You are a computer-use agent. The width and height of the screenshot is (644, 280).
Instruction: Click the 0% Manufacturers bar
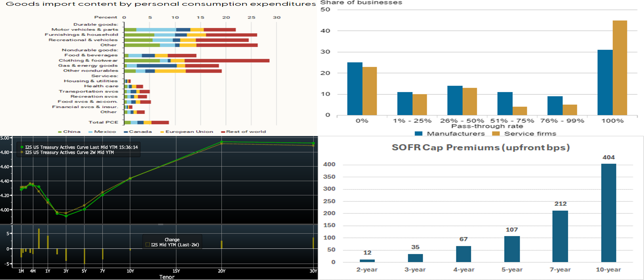(x=355, y=89)
